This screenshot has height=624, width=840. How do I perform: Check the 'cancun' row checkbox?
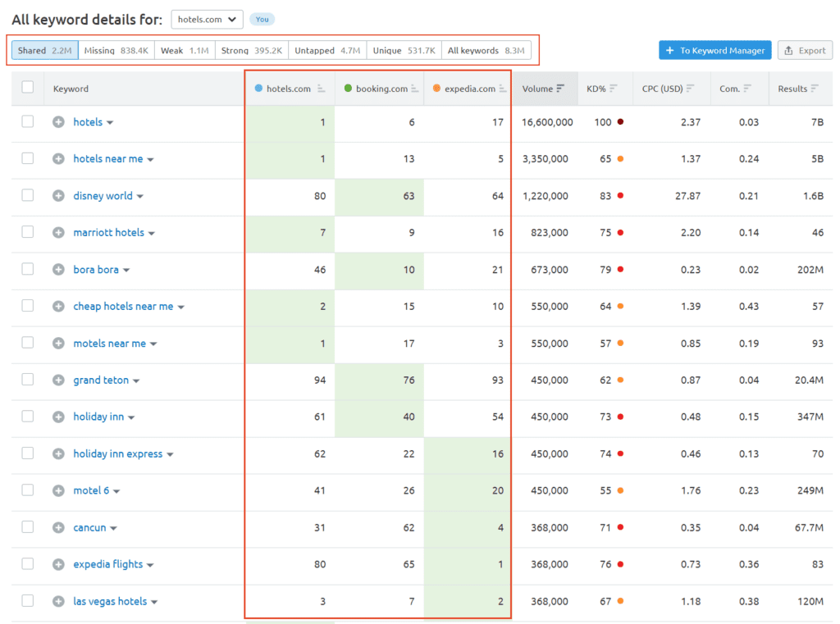pyautogui.click(x=28, y=527)
